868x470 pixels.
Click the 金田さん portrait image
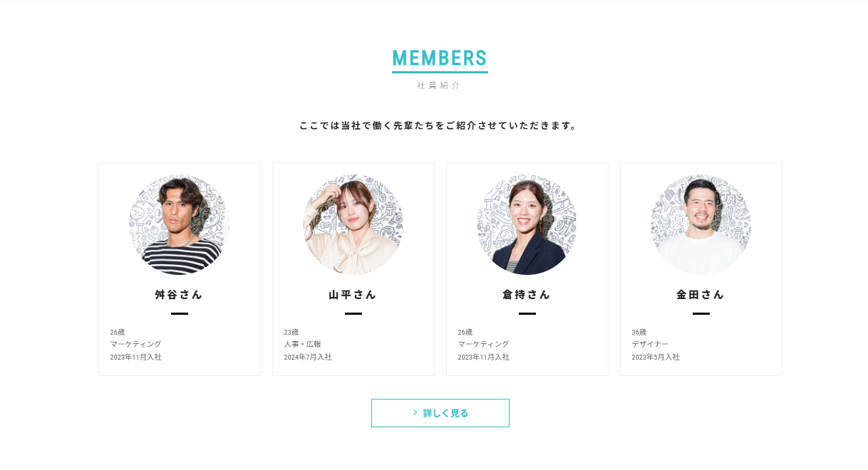point(701,225)
